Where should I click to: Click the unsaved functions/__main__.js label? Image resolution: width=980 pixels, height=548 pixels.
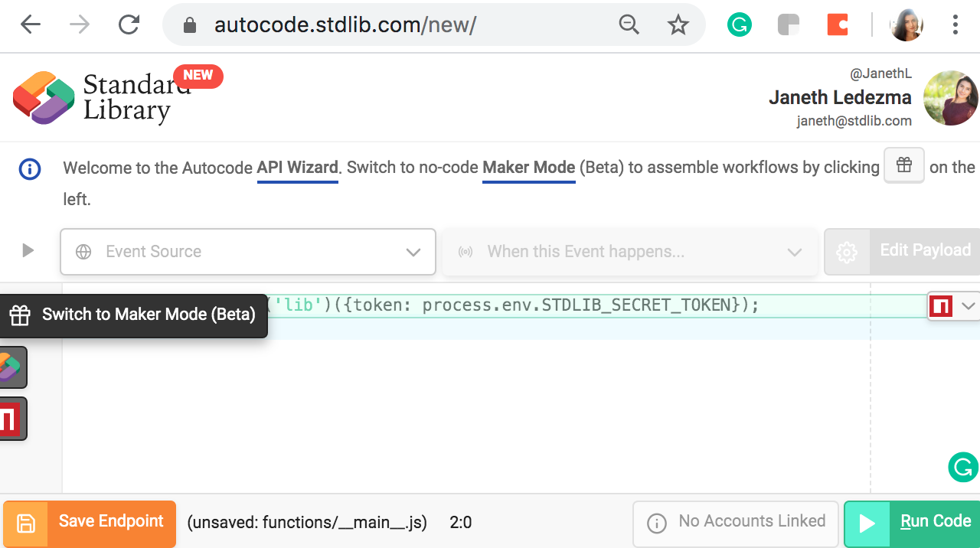307,523
